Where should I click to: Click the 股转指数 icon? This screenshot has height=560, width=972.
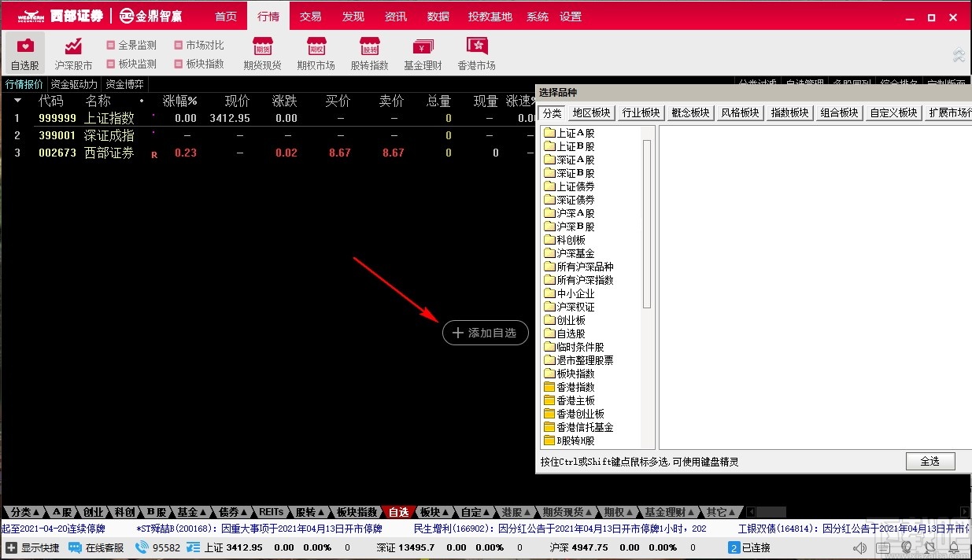pyautogui.click(x=369, y=53)
